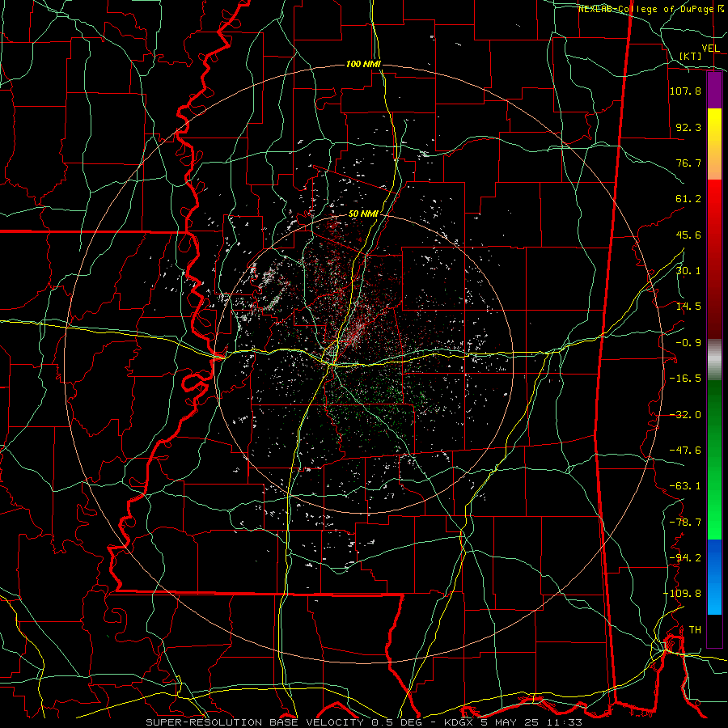Click the purple segment of the color bar
The height and width of the screenshot is (728, 728).
click(x=714, y=90)
